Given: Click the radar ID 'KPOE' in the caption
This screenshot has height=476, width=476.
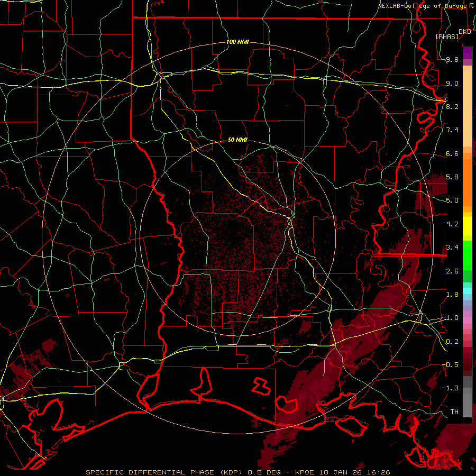Looking at the screenshot, I should click(x=305, y=472).
